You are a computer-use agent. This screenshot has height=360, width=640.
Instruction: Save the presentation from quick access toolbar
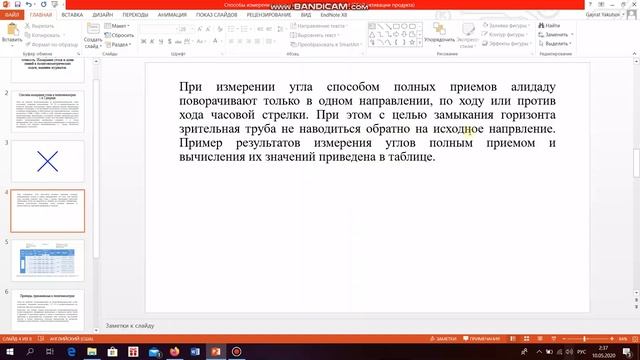click(x=18, y=4)
